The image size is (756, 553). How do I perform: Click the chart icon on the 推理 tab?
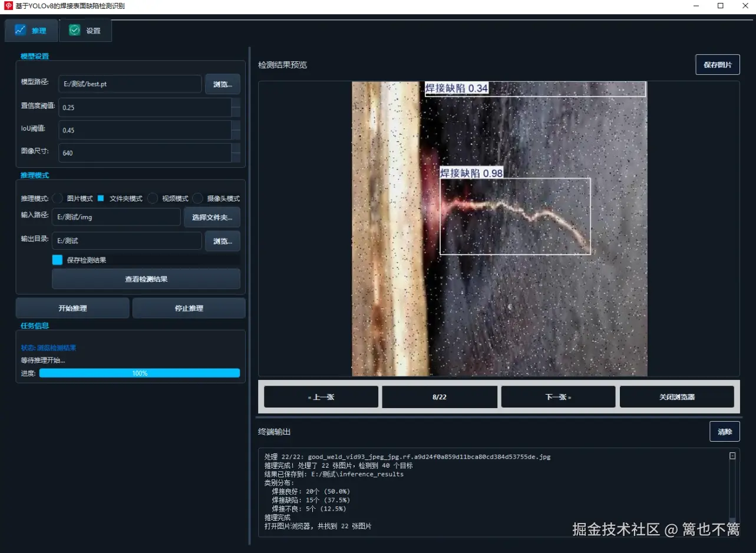21,29
